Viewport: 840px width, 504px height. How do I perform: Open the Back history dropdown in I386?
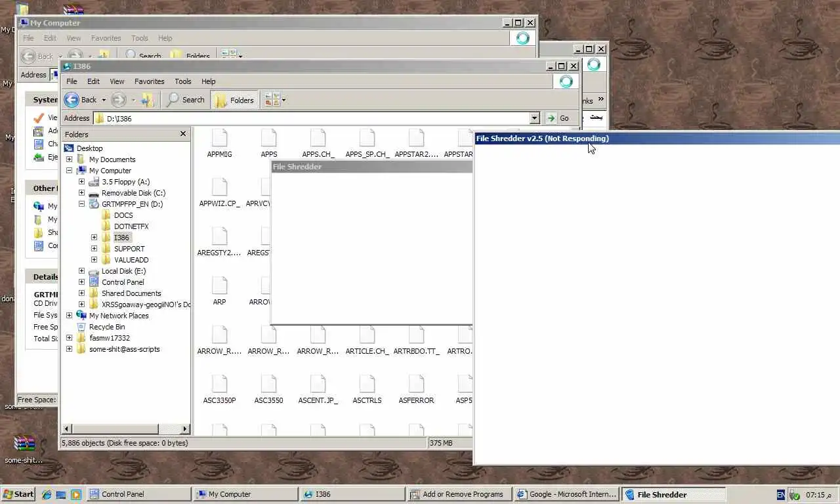[104, 100]
